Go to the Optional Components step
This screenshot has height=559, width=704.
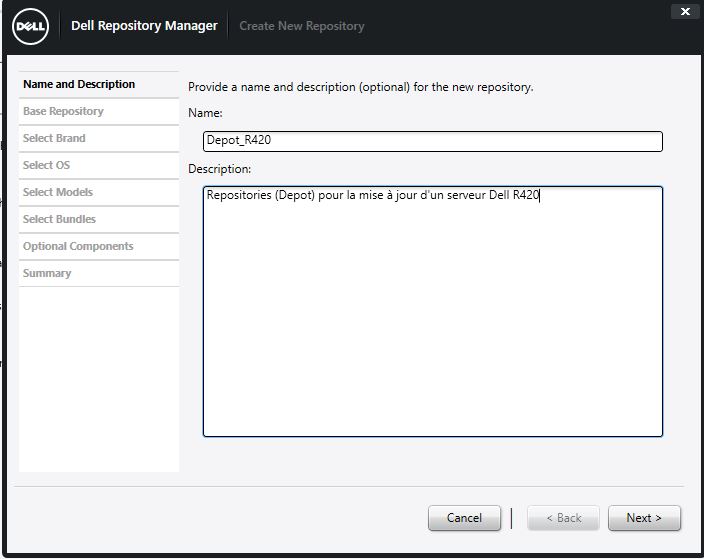point(99,246)
